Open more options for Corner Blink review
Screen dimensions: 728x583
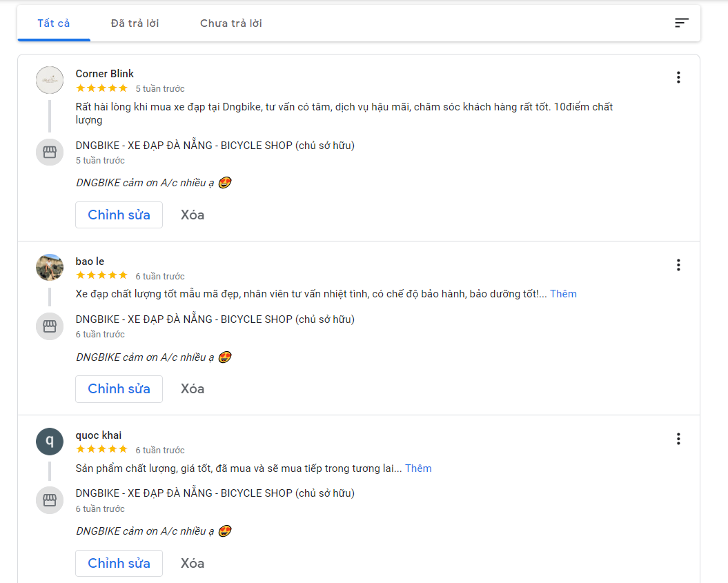[678, 77]
